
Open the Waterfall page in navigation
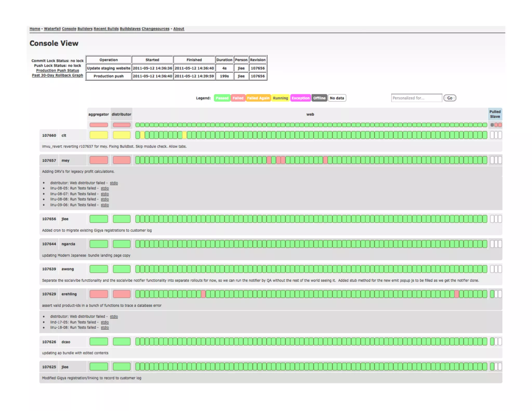tap(52, 29)
